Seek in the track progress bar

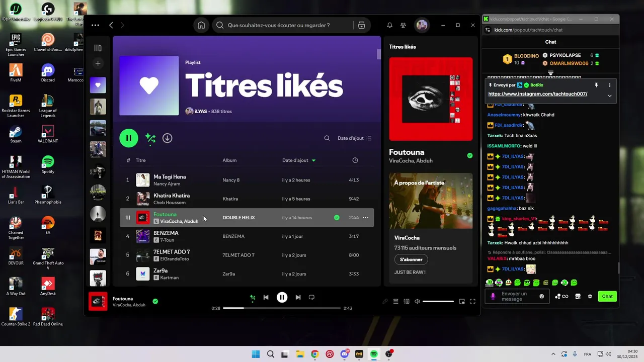(x=282, y=308)
